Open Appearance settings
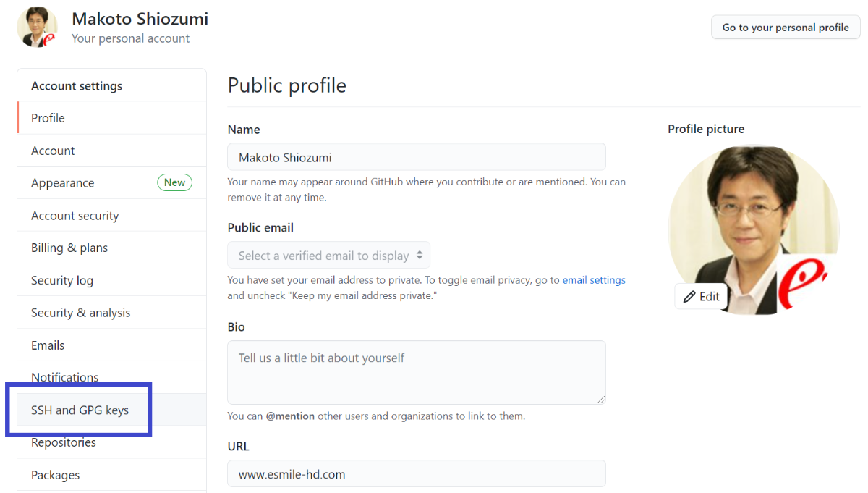Viewport: 868px width, 493px height. tap(112, 183)
